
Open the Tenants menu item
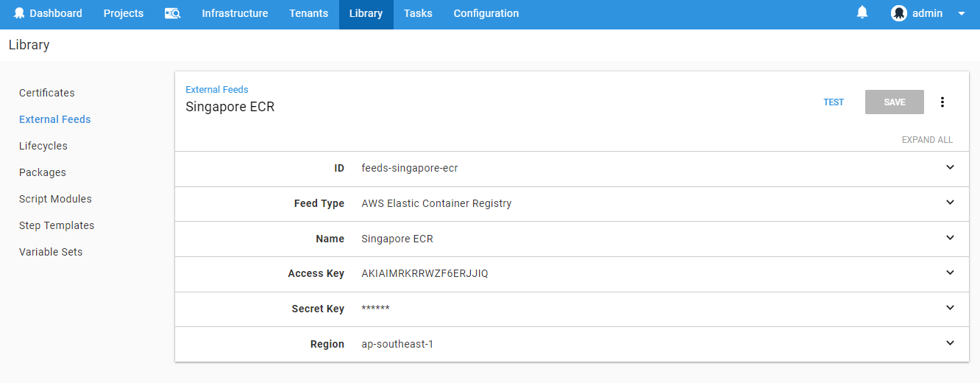click(308, 13)
